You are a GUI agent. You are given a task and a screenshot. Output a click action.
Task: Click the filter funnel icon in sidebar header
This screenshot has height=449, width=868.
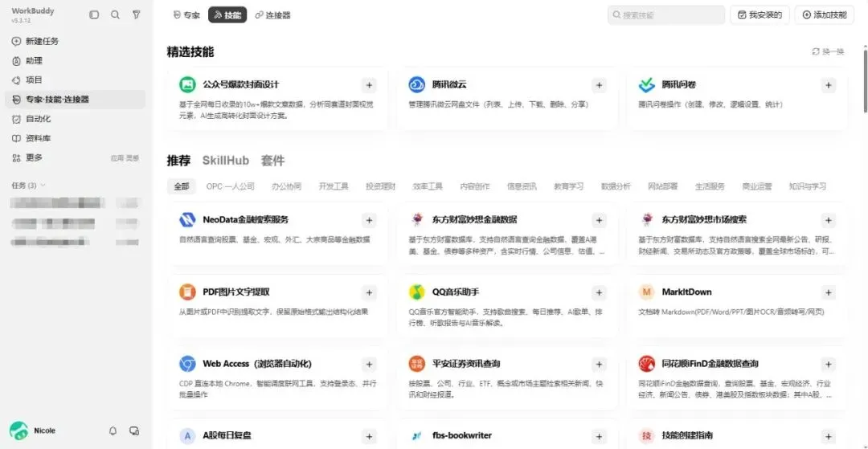[136, 15]
